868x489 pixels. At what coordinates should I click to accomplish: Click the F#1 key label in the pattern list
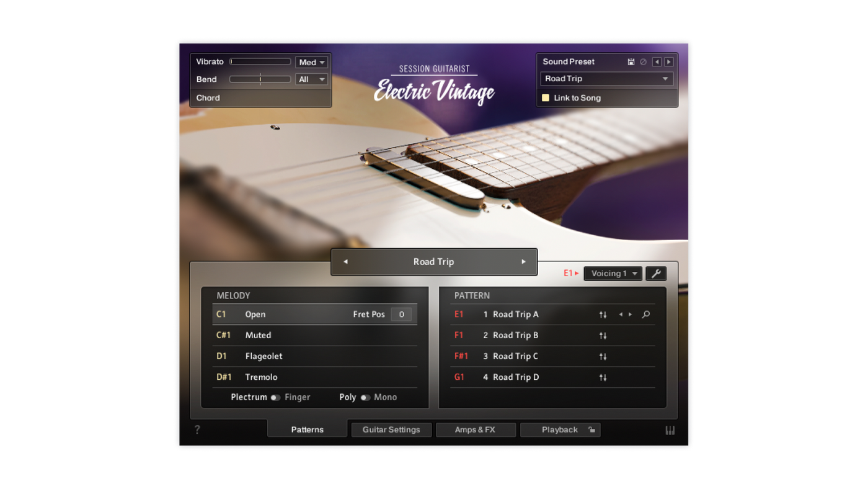pos(461,357)
